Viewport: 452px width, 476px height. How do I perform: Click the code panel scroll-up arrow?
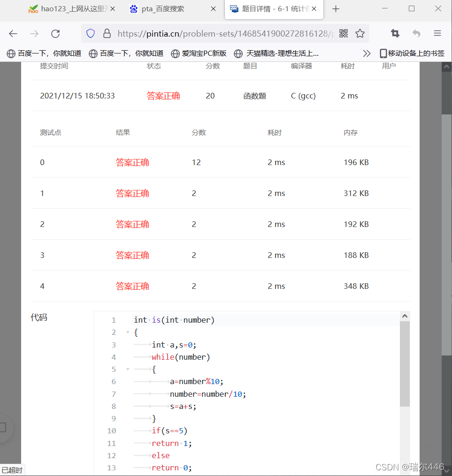point(405,316)
